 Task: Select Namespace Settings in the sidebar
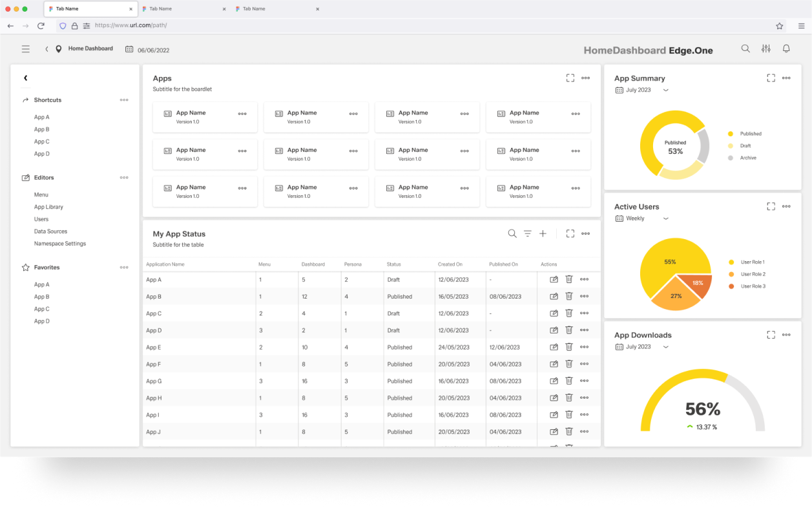pyautogui.click(x=60, y=244)
